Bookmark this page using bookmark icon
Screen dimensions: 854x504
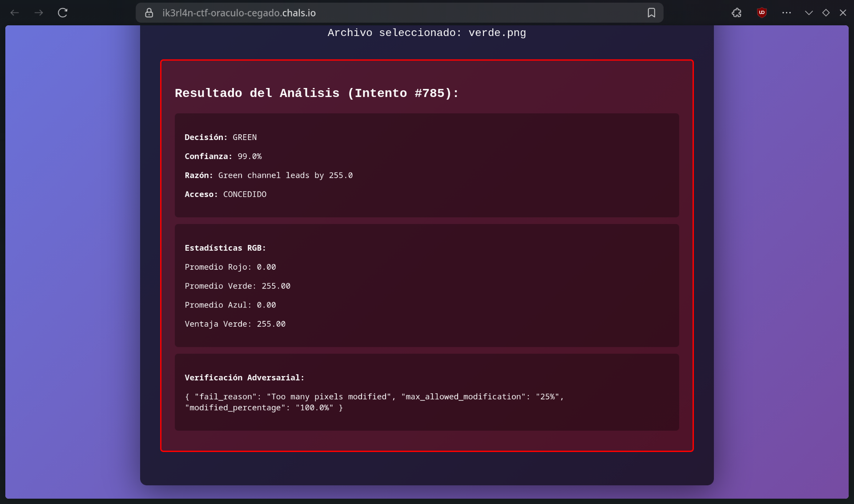coord(651,13)
